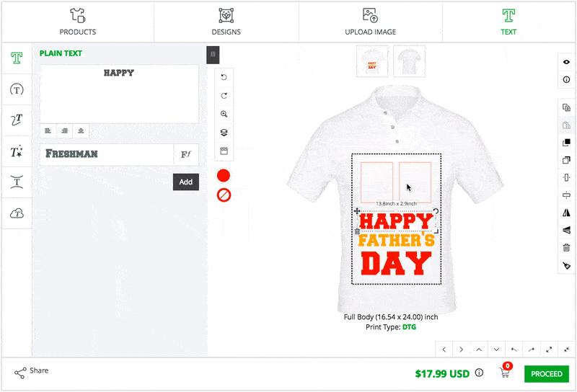Select left text alignment

[x=48, y=131]
